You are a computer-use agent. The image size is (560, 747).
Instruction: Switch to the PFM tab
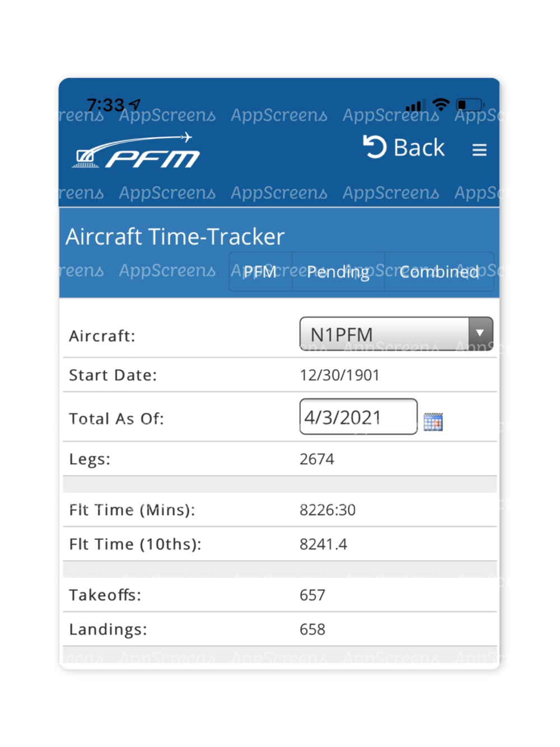click(261, 272)
